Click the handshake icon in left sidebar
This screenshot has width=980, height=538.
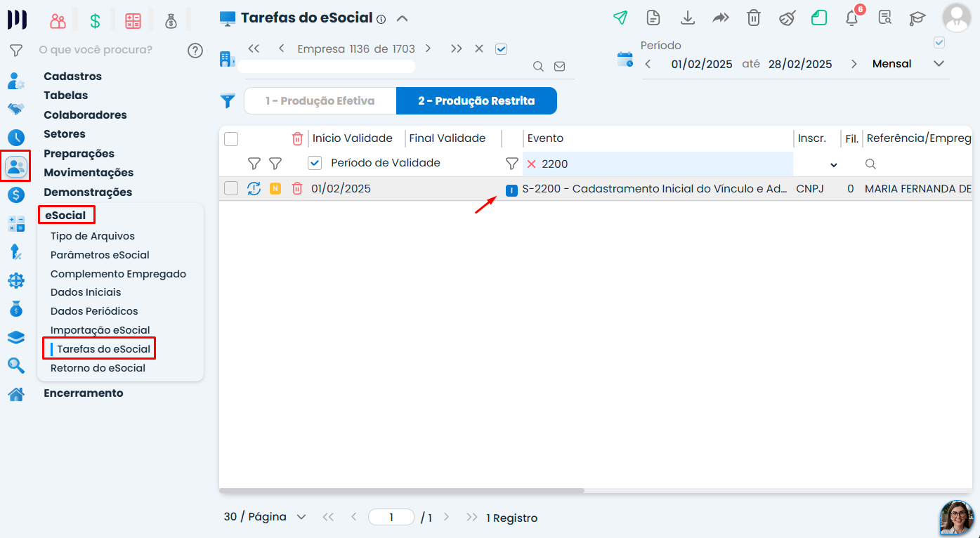15,109
